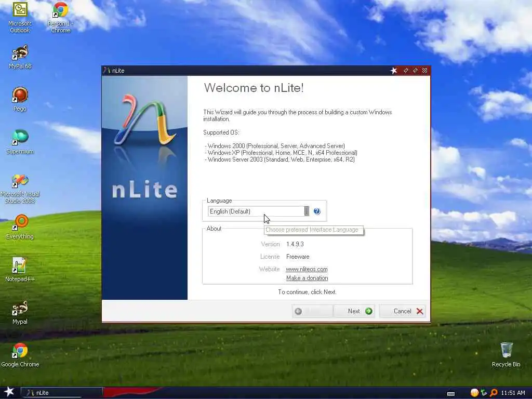The height and width of the screenshot is (399, 532).
Task: Click the safely remove hardware tray icon
Action: click(x=484, y=393)
